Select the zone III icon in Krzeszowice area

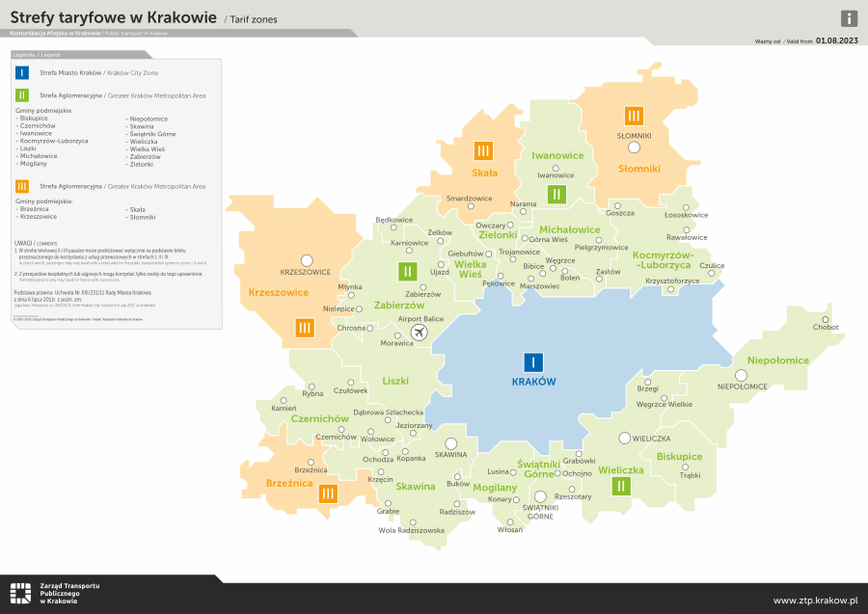point(305,329)
